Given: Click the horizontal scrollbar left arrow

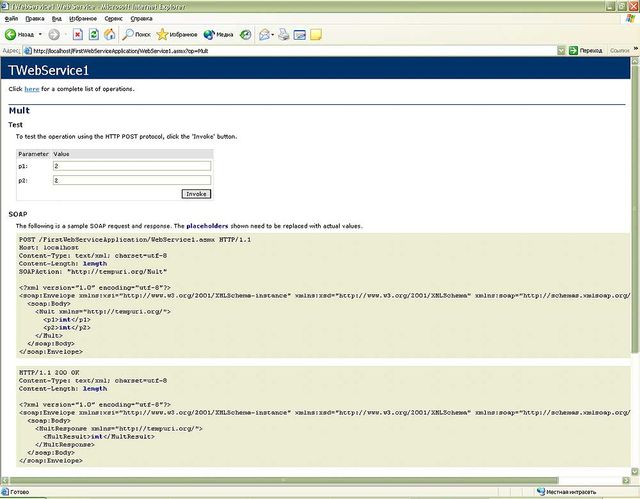Looking at the screenshot, I should coord(5,481).
